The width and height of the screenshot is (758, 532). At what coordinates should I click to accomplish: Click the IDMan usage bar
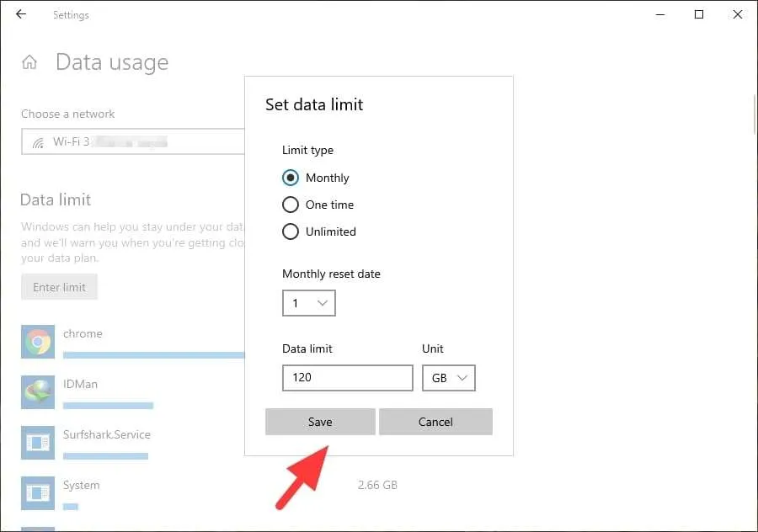109,406
